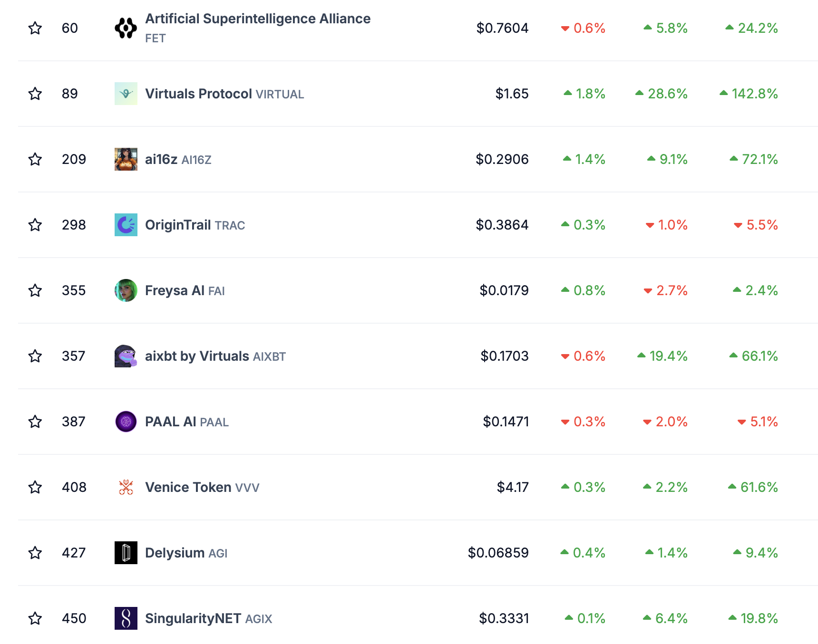Screen dimensions: 818x644
Task: Star the Virtuals Protocol row
Action: [x=35, y=94]
